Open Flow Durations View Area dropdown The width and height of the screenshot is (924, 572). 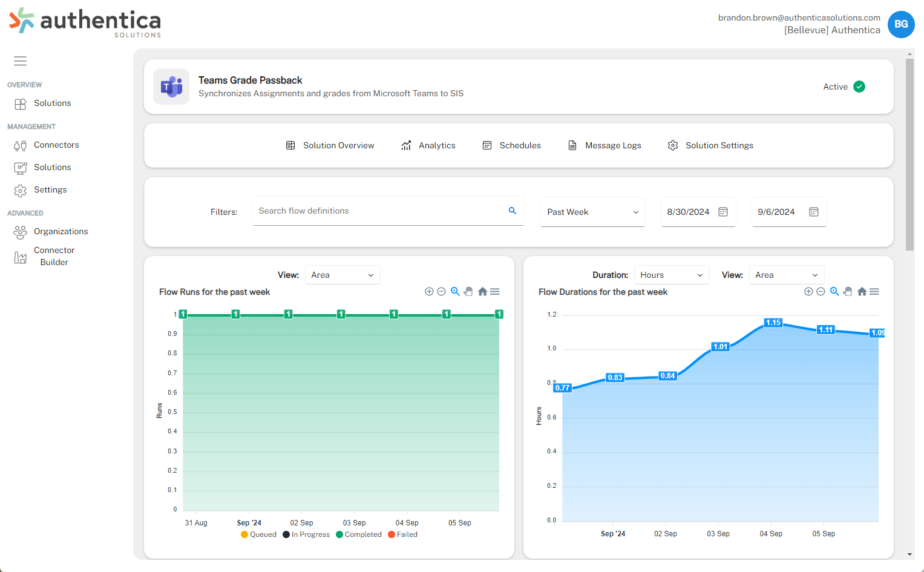point(787,275)
